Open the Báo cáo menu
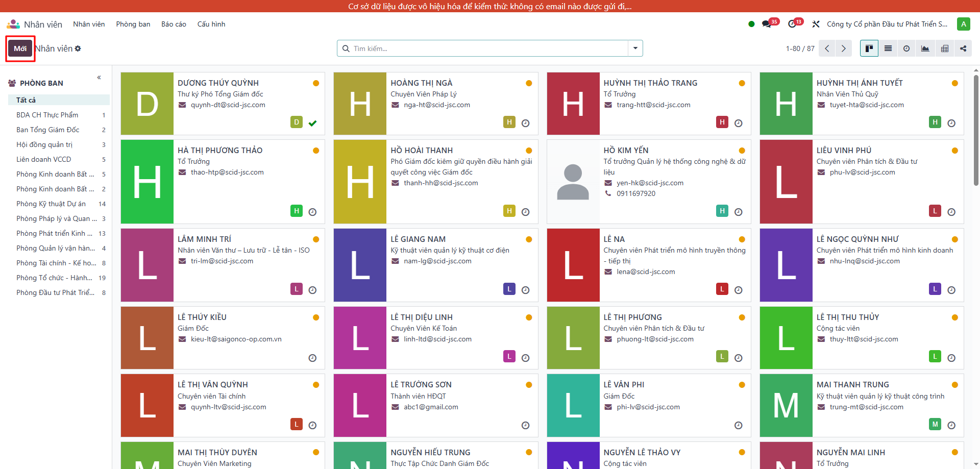Viewport: 980px width, 469px height. [174, 24]
